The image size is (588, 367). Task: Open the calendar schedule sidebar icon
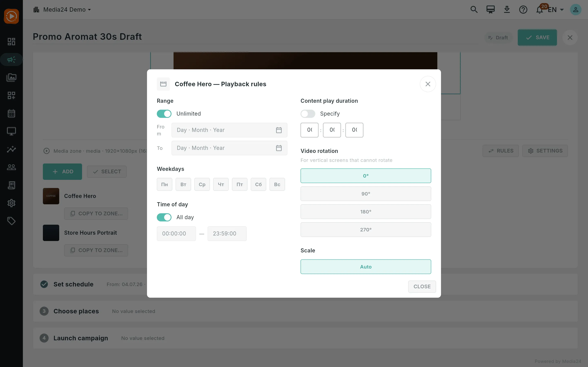tap(11, 113)
